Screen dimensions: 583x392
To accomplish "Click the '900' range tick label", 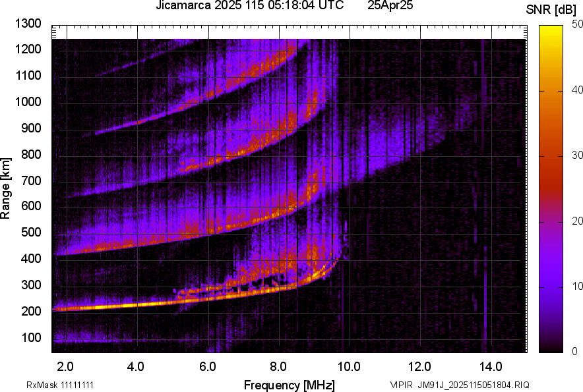I will click(31, 128).
